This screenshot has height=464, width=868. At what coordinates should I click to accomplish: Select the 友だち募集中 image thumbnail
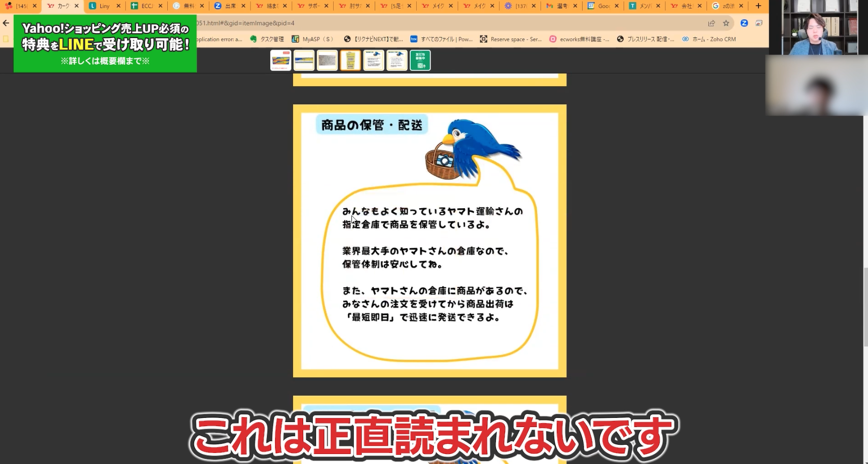420,60
